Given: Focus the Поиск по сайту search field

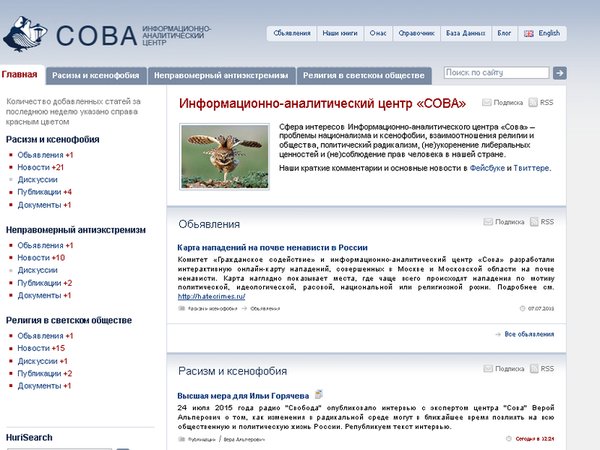Looking at the screenshot, I should pyautogui.click(x=495, y=73).
